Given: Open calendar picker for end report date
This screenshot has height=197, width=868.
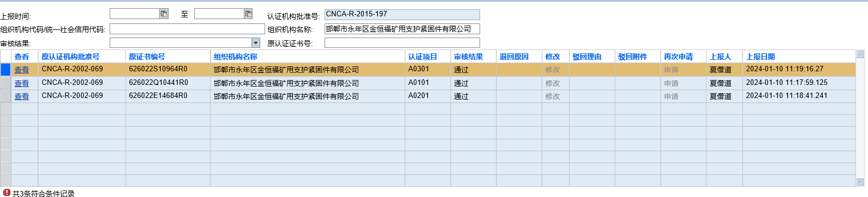Looking at the screenshot, I should 248,14.
